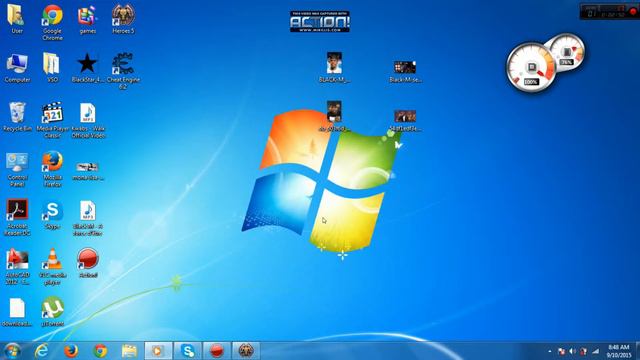
Task: Open the Windows Start menu
Action: [12, 351]
